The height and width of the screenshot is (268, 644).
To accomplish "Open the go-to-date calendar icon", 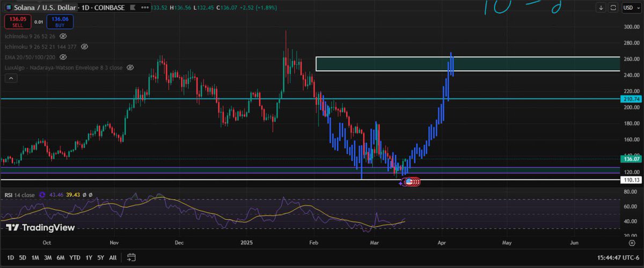I will [131, 257].
